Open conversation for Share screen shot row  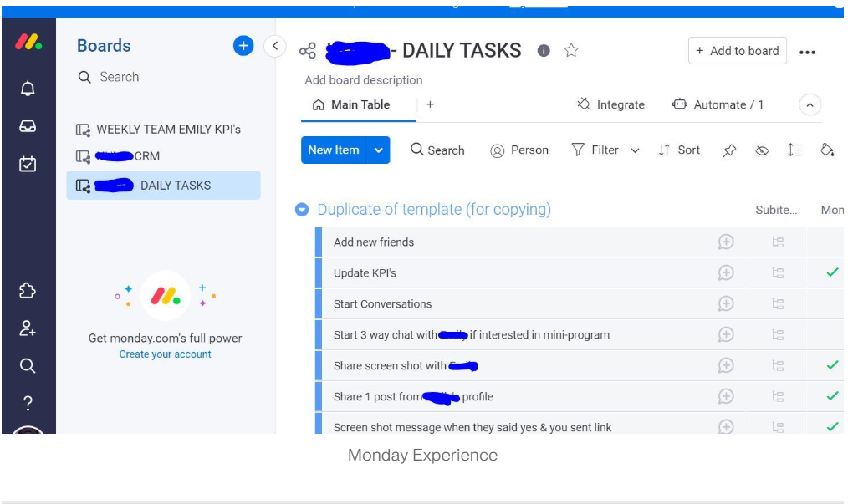pyautogui.click(x=726, y=365)
